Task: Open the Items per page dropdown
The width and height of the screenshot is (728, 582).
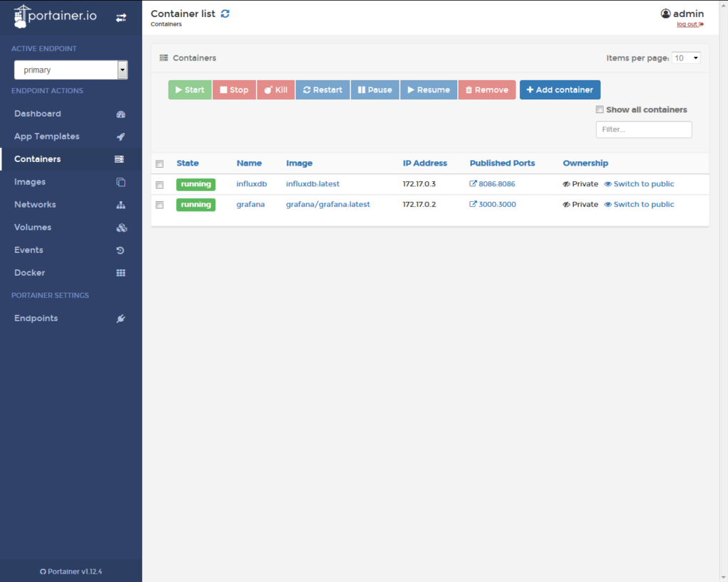Action: point(686,58)
